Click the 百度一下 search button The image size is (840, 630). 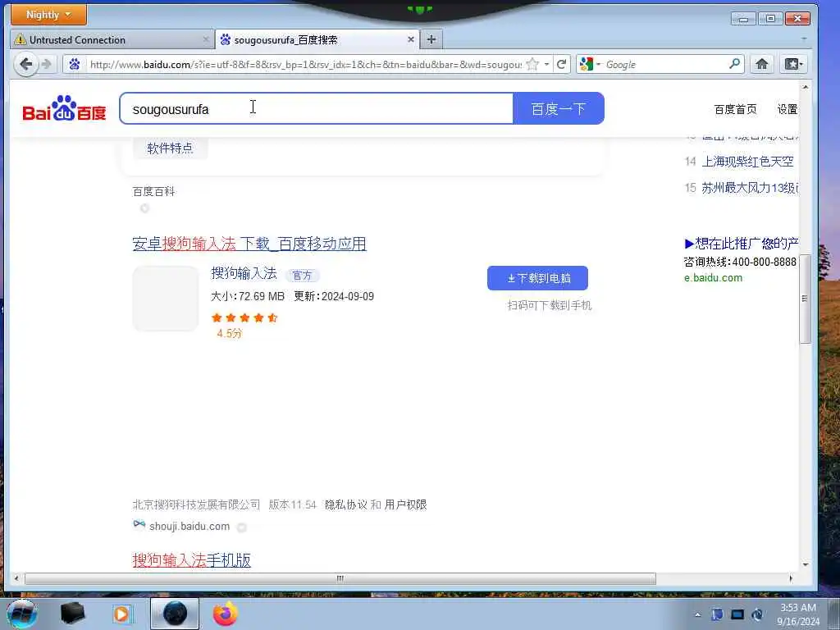pos(558,109)
